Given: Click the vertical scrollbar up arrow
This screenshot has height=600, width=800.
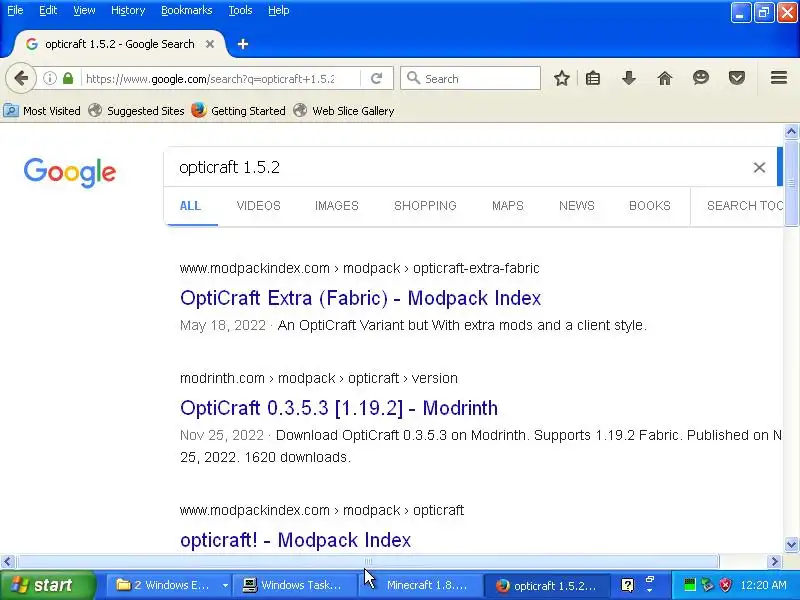Looking at the screenshot, I should (791, 132).
